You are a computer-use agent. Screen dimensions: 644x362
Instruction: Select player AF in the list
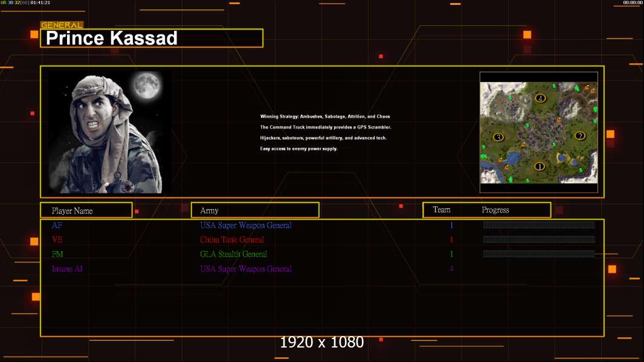click(57, 225)
